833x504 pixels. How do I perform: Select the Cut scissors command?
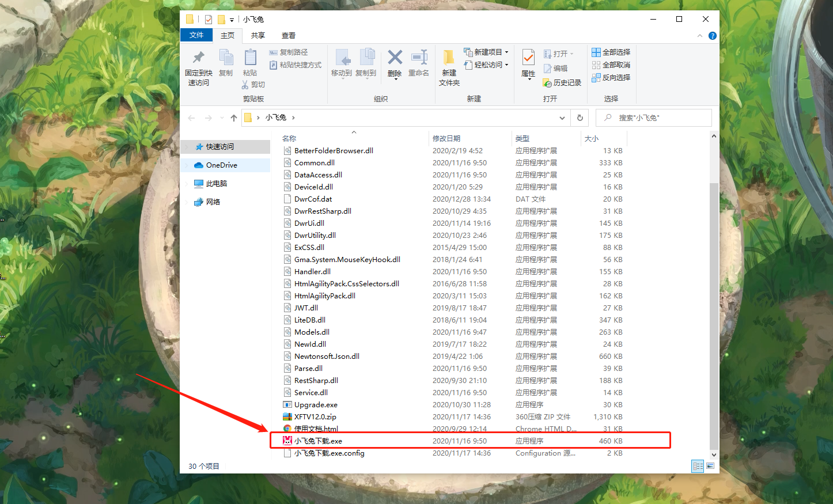(253, 85)
